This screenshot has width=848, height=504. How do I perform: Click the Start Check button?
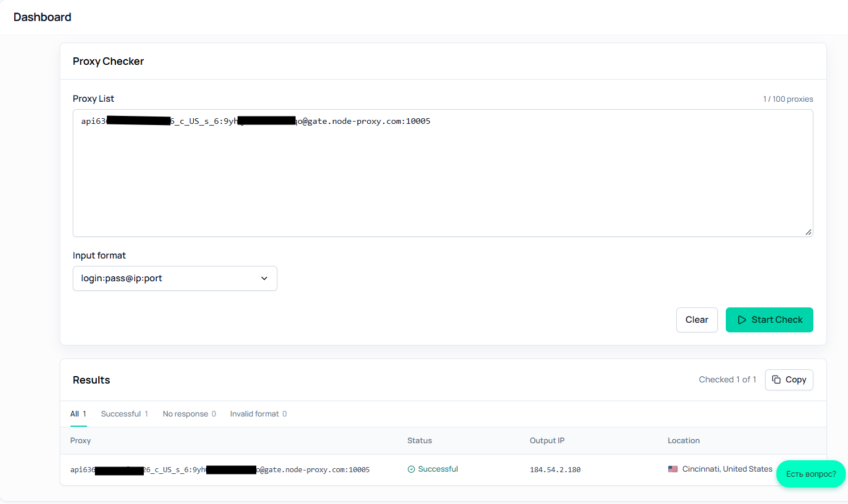[769, 320]
